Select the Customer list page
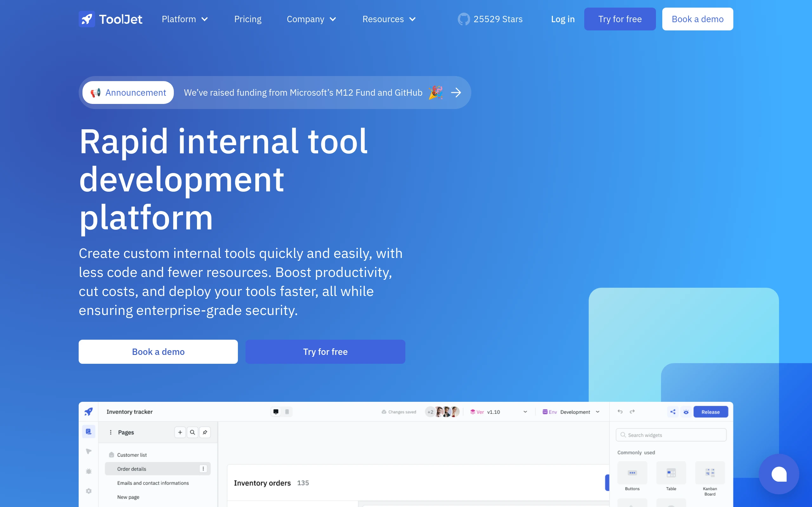Screen dimensions: 812x507 132,455
